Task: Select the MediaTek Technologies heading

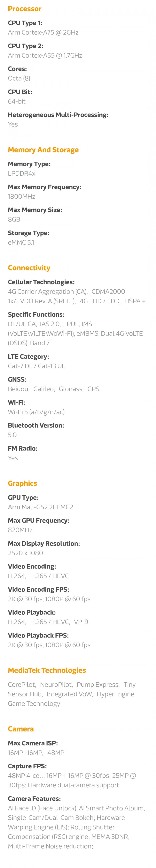Action: [x=47, y=670]
